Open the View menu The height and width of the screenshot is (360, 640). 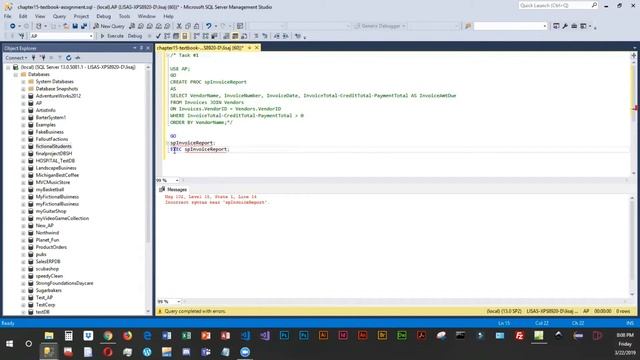click(40, 16)
